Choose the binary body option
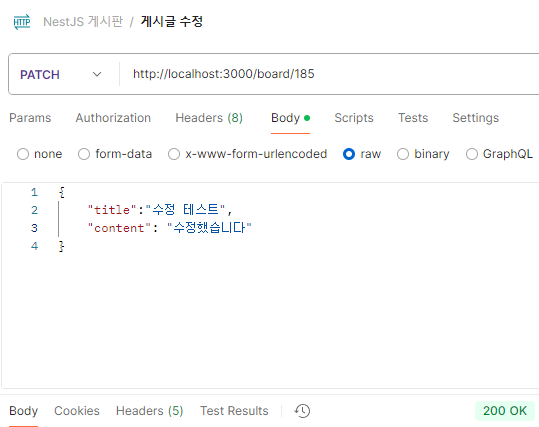This screenshot has height=427, width=539. 423,154
